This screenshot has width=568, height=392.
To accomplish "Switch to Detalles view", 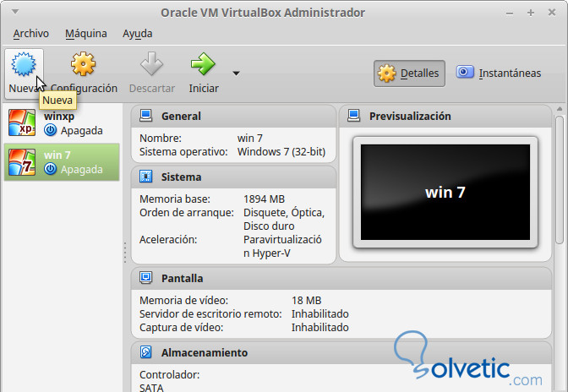I will pyautogui.click(x=409, y=73).
